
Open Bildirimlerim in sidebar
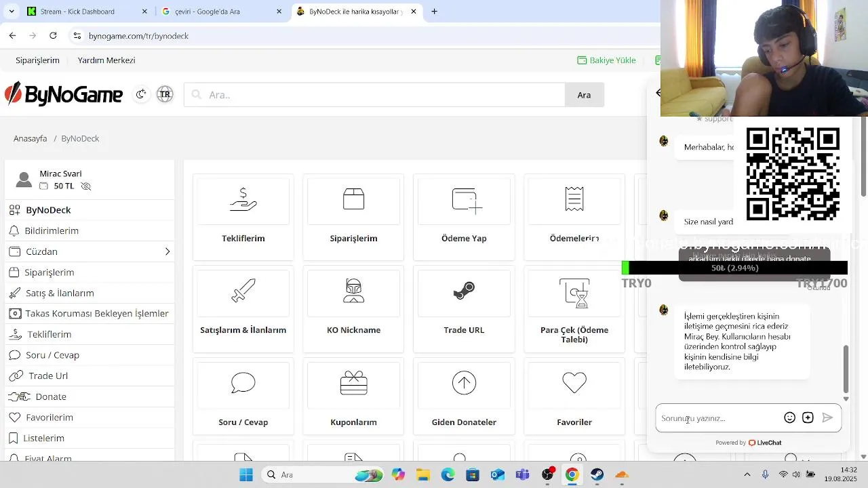click(x=90, y=230)
